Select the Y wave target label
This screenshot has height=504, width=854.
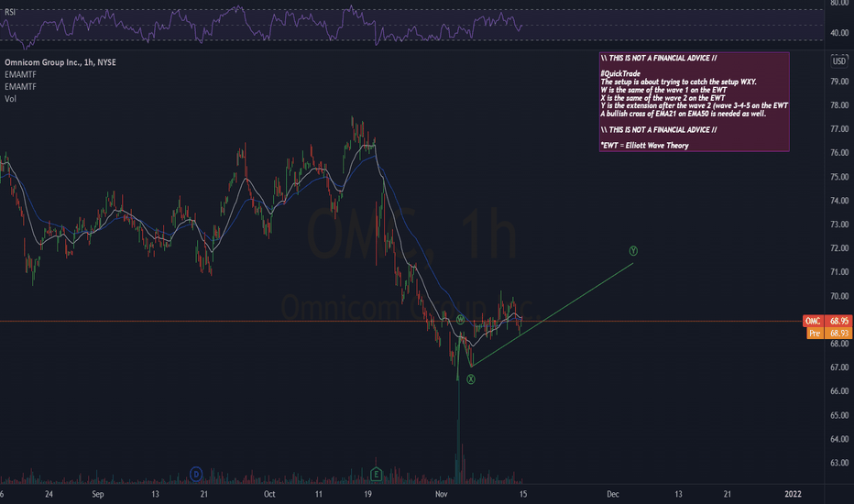pyautogui.click(x=633, y=251)
